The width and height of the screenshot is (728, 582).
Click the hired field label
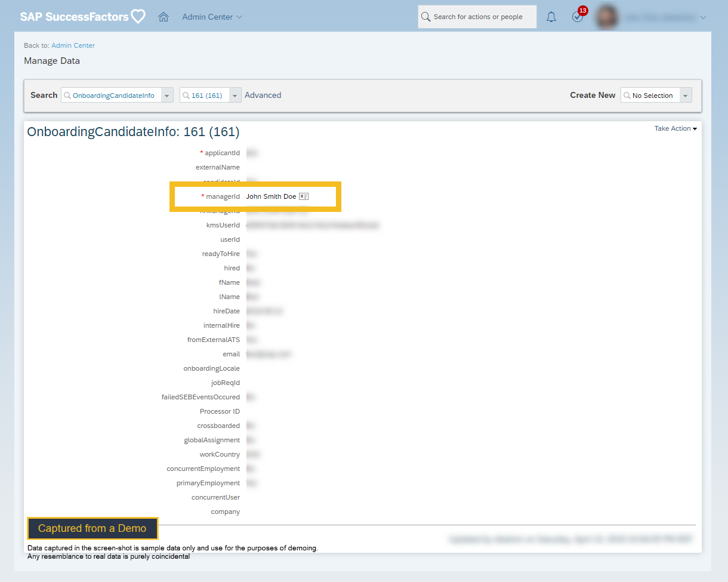(x=232, y=268)
